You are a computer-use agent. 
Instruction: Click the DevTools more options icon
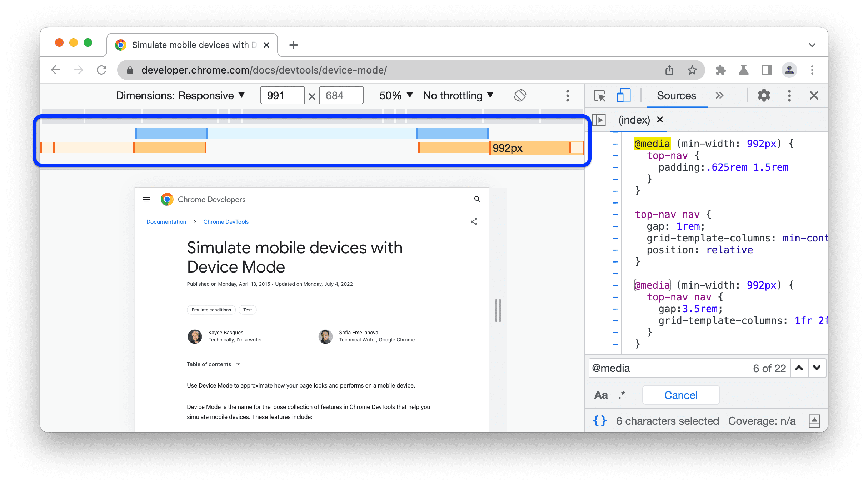coord(789,96)
